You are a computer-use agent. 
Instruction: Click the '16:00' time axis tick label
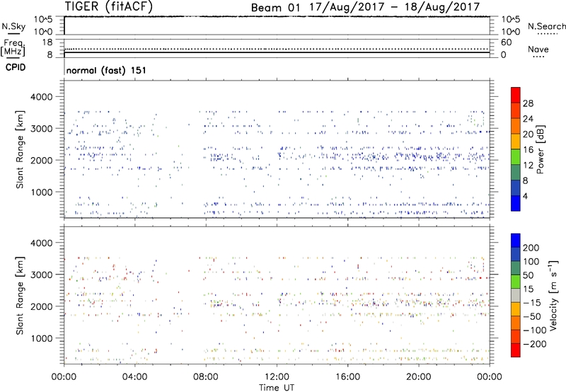(x=347, y=377)
